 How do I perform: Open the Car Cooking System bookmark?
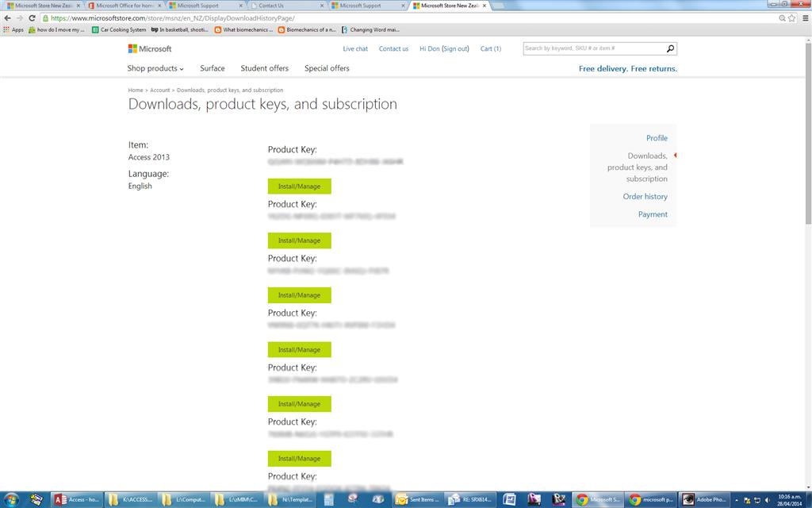click(119, 30)
